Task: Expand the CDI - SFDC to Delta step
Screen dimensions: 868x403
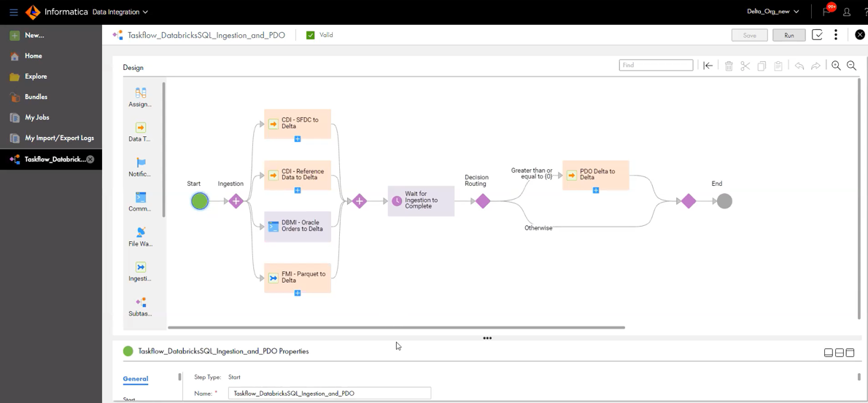Action: (298, 139)
